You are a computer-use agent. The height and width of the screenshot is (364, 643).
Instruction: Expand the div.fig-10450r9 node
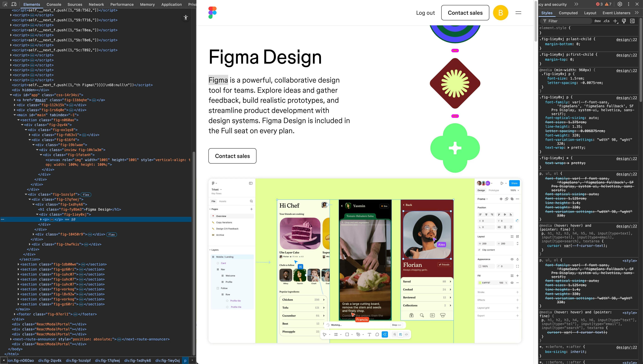click(33, 234)
